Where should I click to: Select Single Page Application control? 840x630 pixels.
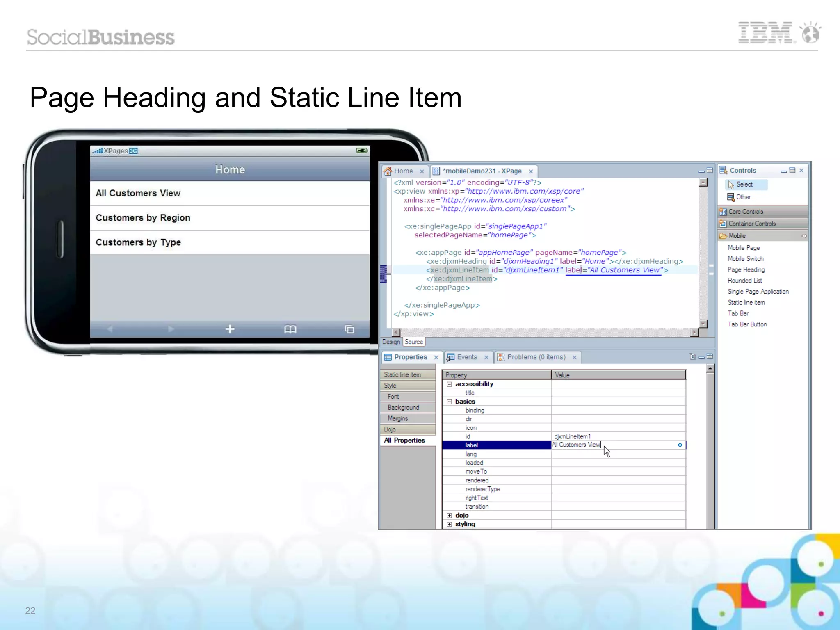(758, 292)
